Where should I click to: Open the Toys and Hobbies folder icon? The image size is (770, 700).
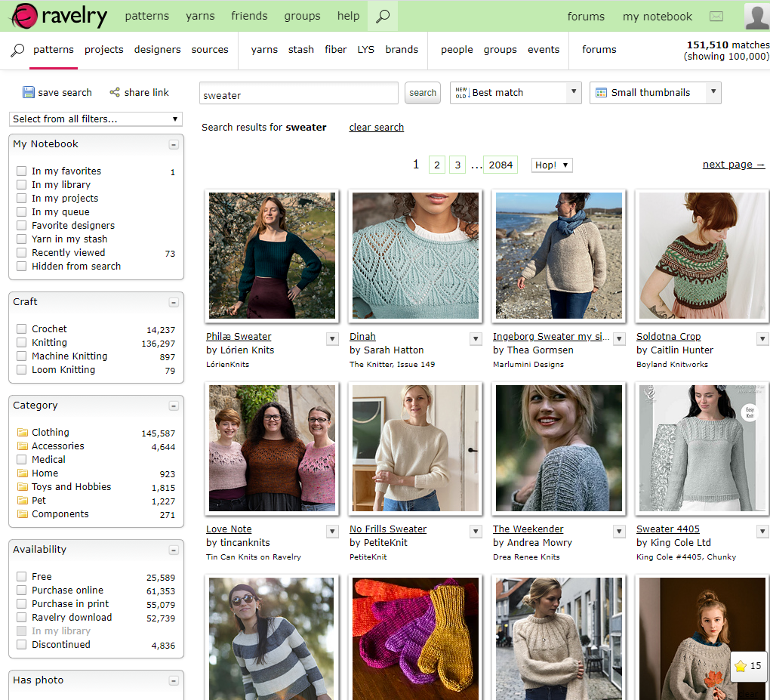click(x=22, y=487)
